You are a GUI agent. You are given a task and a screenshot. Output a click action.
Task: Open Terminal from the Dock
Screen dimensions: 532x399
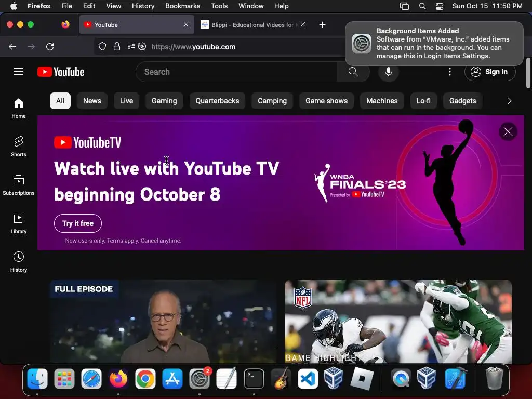pos(254,379)
